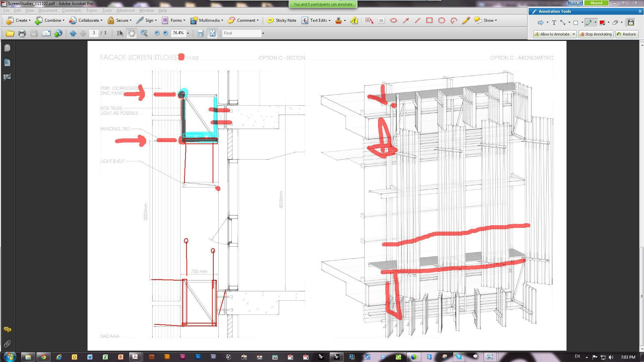644x362 pixels.
Task: Select line tool in Annotation Tools
Action: [563, 22]
